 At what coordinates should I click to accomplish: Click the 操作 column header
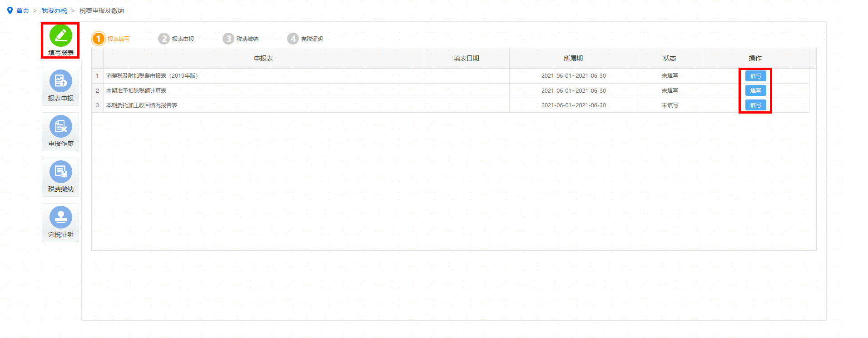755,58
